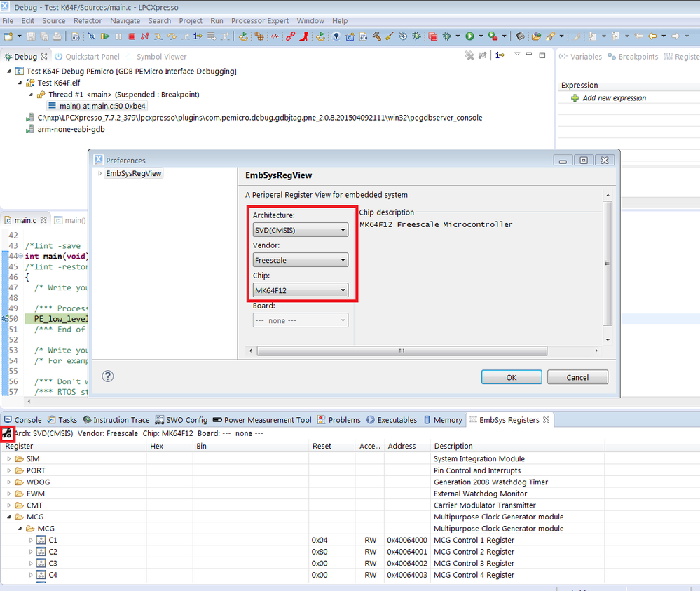Select the C3 register row
The width and height of the screenshot is (700, 591).
[x=302, y=563]
